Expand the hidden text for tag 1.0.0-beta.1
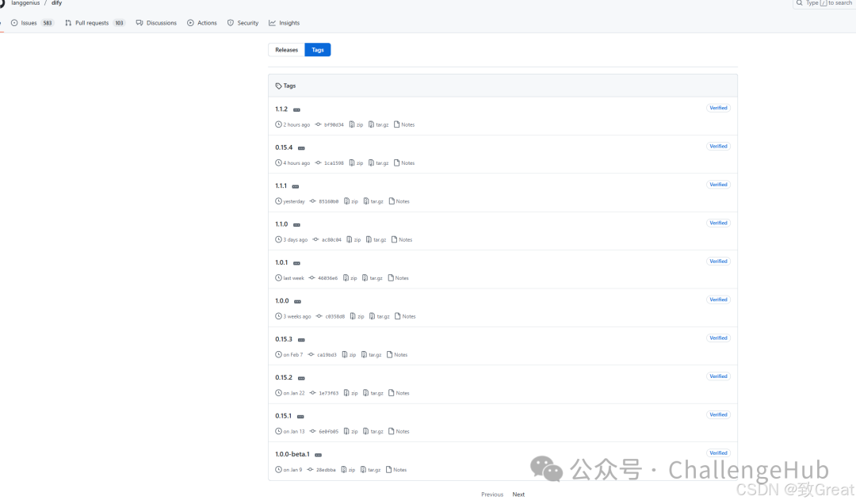The width and height of the screenshot is (856, 504). (318, 454)
